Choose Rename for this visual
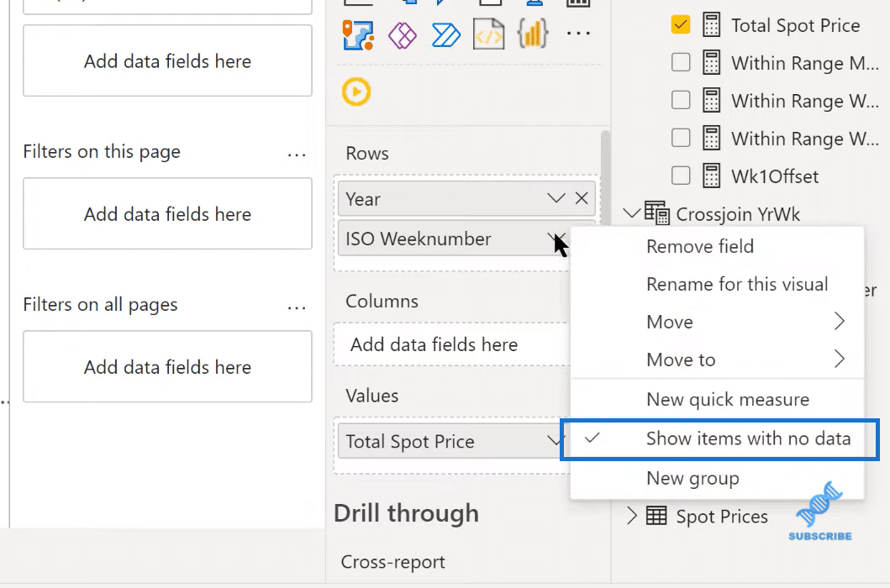890x588 pixels. 718,284
